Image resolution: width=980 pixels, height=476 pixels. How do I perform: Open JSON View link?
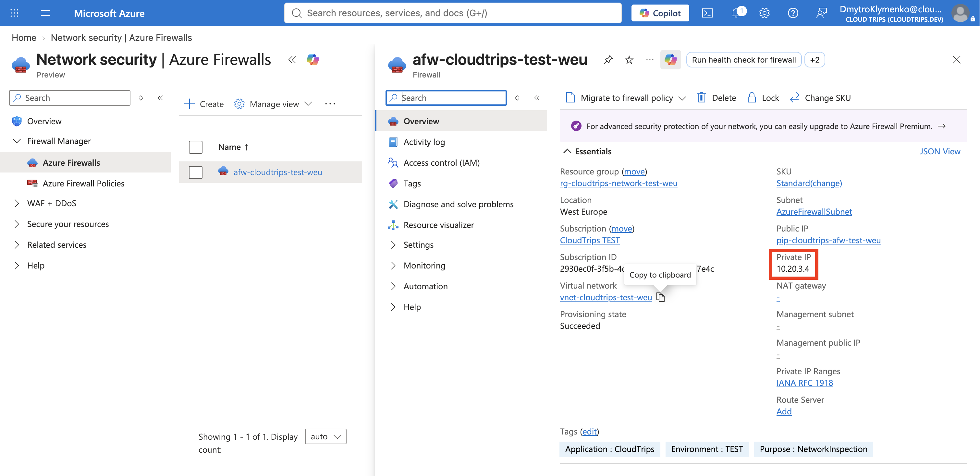pos(940,151)
